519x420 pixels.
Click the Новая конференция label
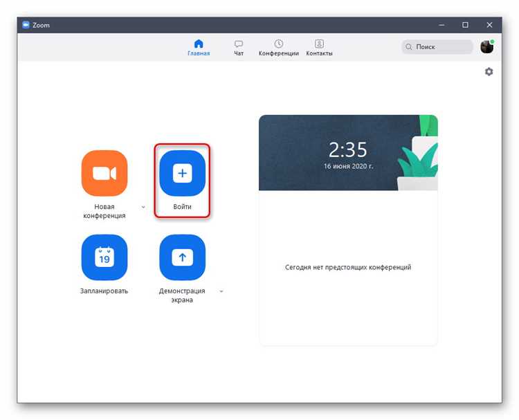[x=104, y=211]
